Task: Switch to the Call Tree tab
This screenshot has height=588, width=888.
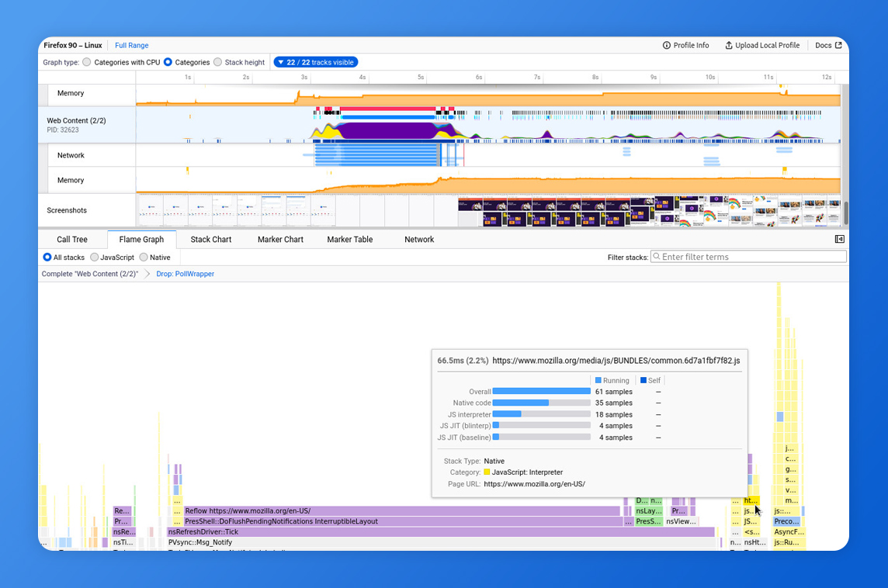Action: (x=72, y=240)
